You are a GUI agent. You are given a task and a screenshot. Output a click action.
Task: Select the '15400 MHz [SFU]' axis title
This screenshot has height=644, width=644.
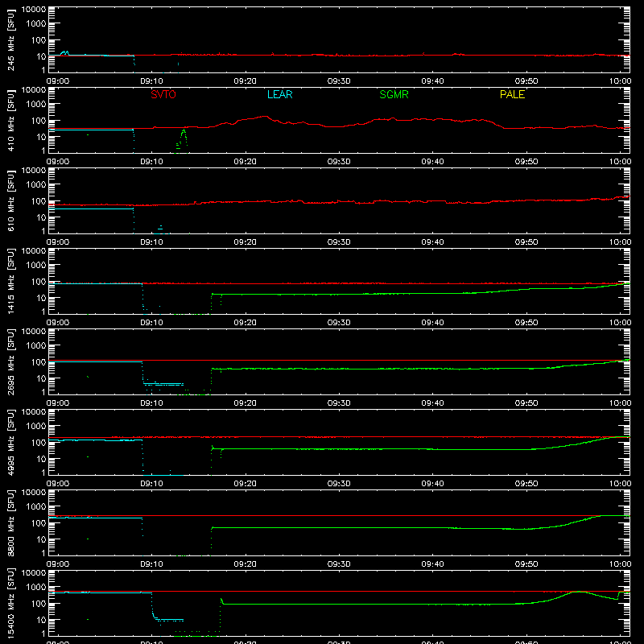coord(11,603)
